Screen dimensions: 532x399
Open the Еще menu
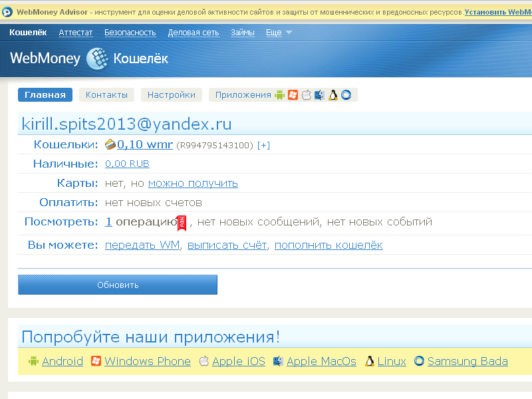274,32
